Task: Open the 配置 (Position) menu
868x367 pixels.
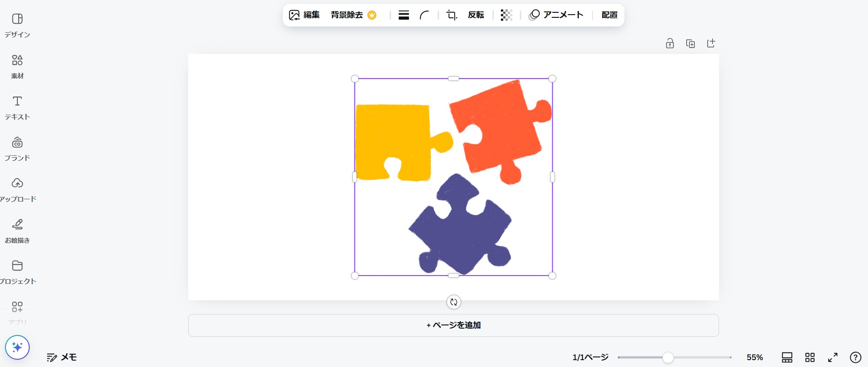Action: tap(609, 15)
